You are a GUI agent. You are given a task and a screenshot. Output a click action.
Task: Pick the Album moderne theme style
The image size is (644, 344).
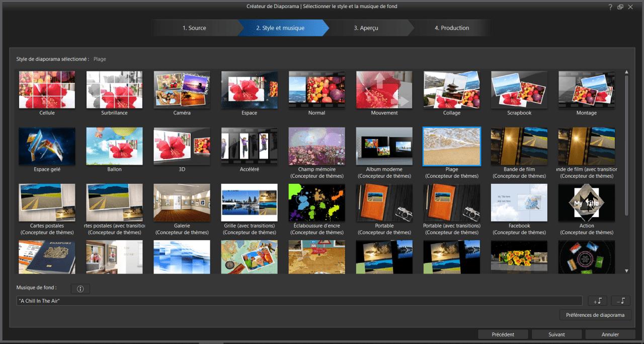tap(384, 146)
